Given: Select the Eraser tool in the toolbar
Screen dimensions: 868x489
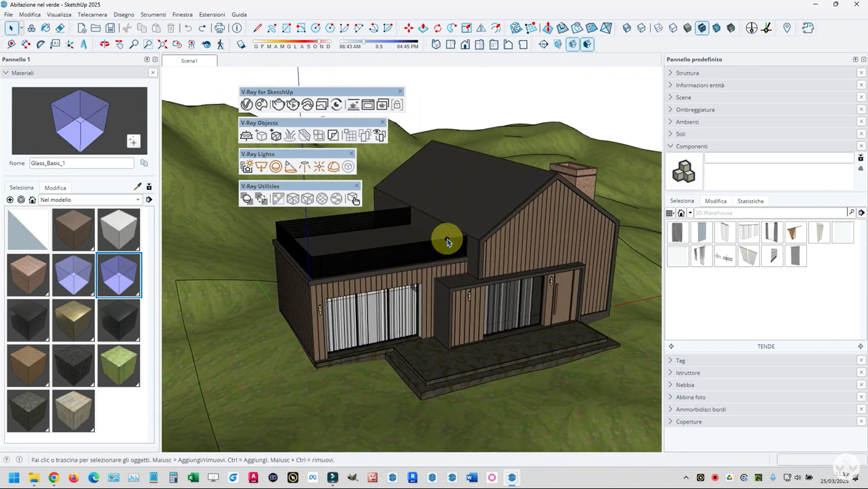Looking at the screenshot, I should coord(60,28).
